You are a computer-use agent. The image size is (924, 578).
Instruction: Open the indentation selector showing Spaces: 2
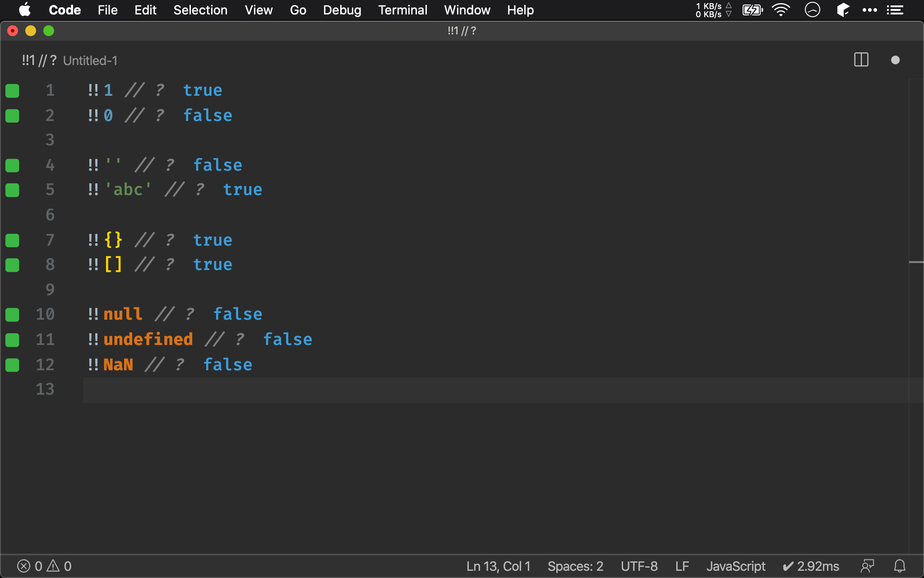[575, 566]
